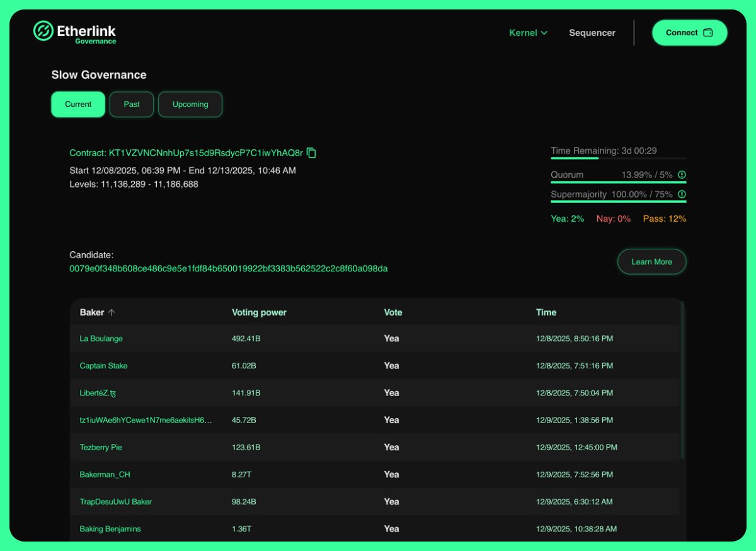Viewport: 756px width, 551px height.
Task: Click the time 12/9/2025, 12:45:00 PM
Action: [576, 447]
